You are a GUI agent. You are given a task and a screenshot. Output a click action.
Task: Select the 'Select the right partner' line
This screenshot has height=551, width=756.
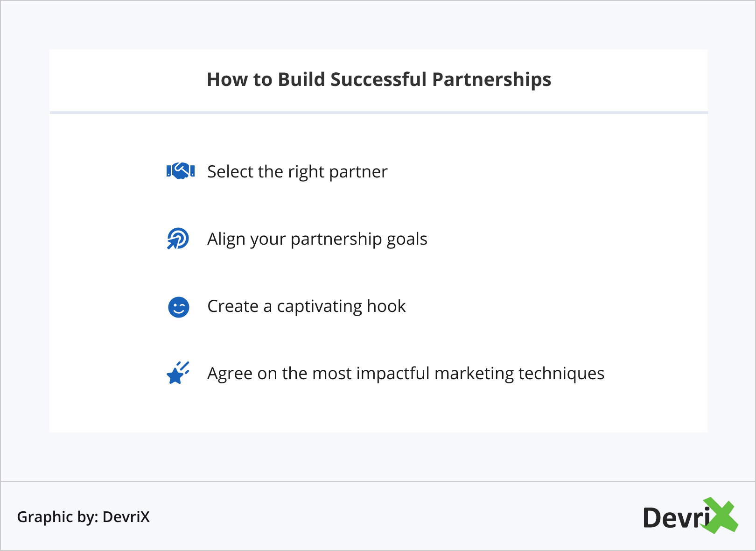point(297,172)
